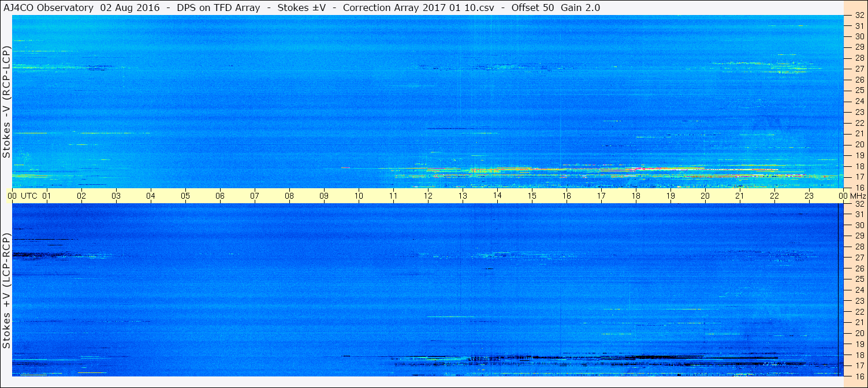Click the 17 MHz tick of the lower spectrogram

[x=859, y=365]
